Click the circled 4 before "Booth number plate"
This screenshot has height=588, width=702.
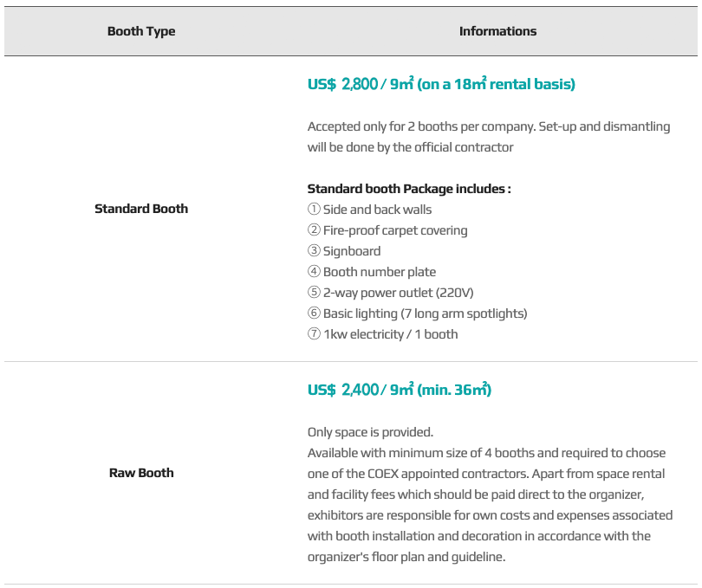tap(314, 272)
